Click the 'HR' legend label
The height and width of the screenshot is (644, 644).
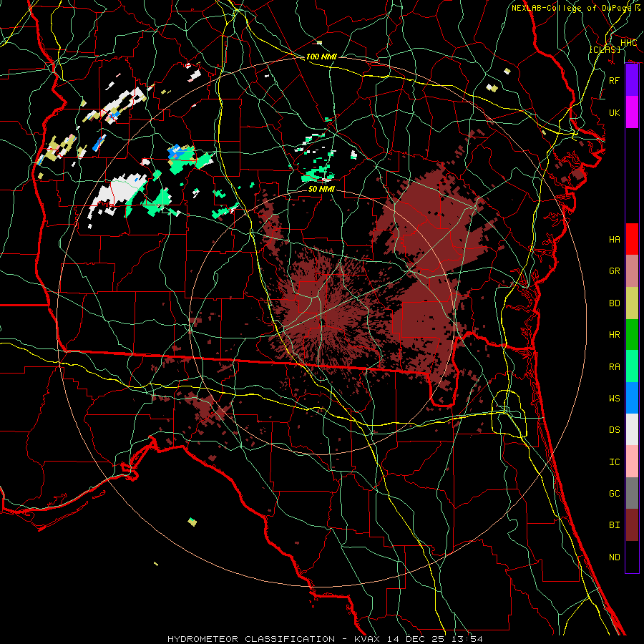click(x=614, y=335)
